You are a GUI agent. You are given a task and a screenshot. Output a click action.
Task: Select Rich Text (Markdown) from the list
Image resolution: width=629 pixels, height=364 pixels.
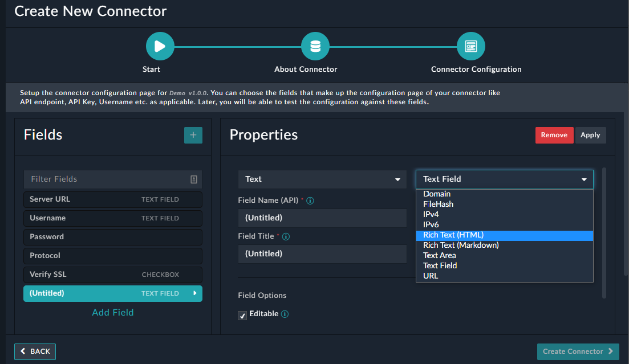pyautogui.click(x=460, y=245)
